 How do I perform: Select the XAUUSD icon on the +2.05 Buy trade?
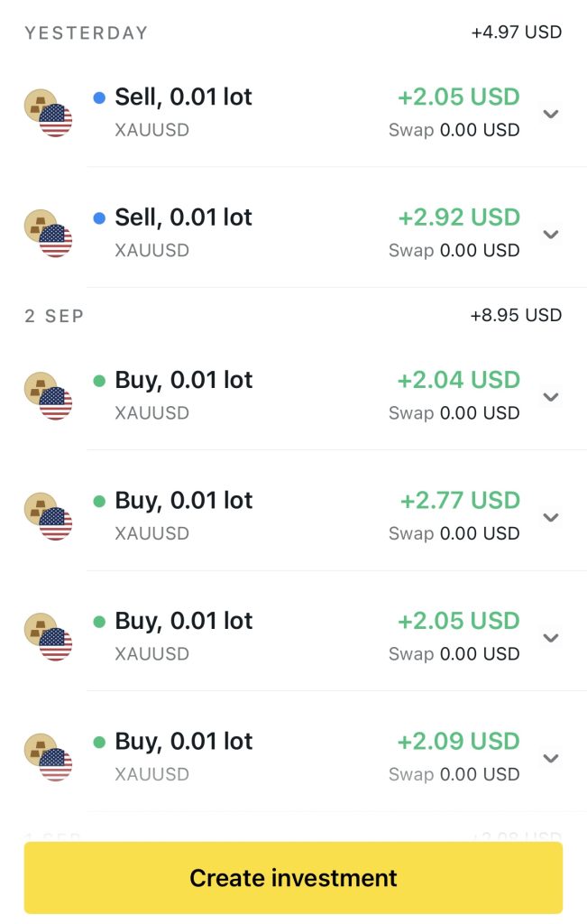pyautogui.click(x=48, y=637)
